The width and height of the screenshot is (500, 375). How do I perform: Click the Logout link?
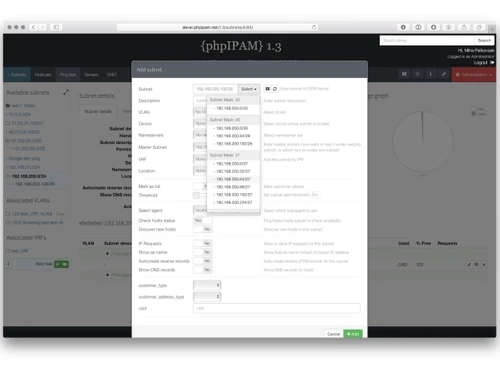480,62
